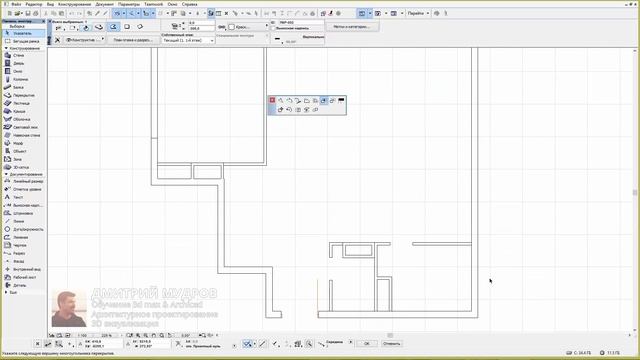Click the OK button in bottom bar
The image size is (640, 360).
click(367, 344)
